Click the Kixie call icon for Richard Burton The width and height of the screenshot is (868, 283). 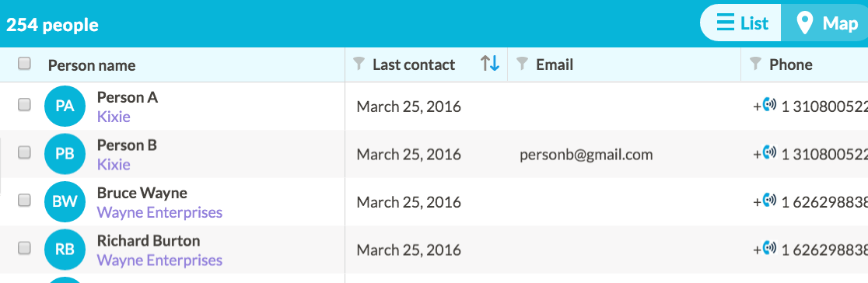click(769, 247)
